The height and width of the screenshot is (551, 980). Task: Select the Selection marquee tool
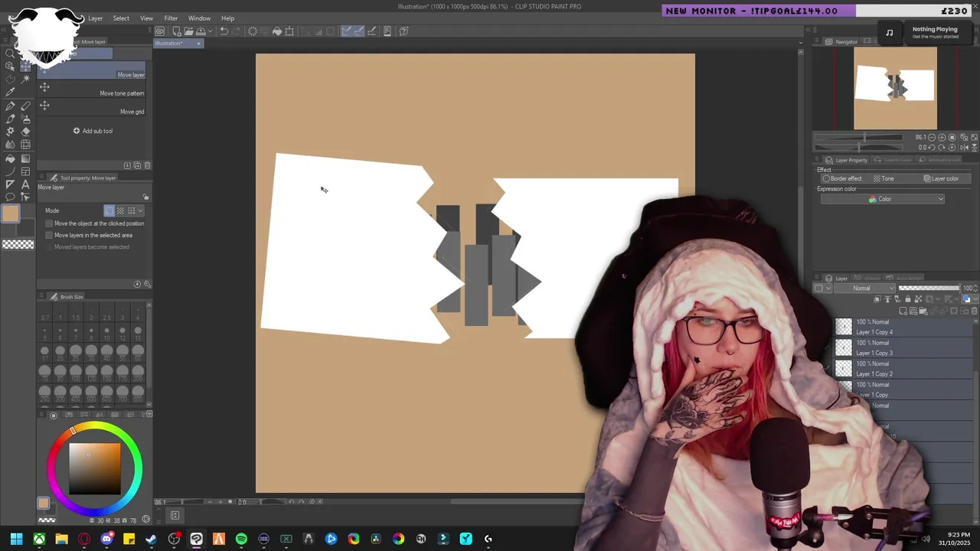coord(10,80)
